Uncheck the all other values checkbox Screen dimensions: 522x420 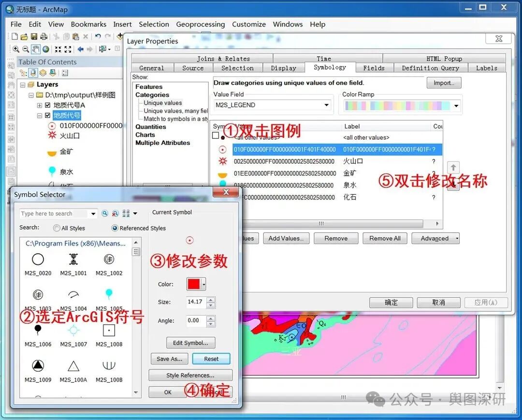point(216,135)
